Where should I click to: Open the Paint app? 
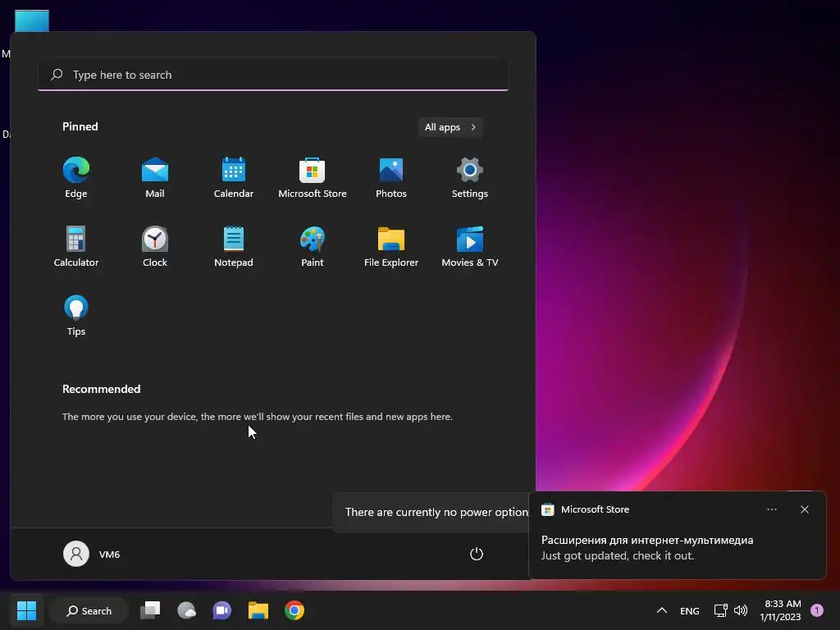(x=313, y=246)
